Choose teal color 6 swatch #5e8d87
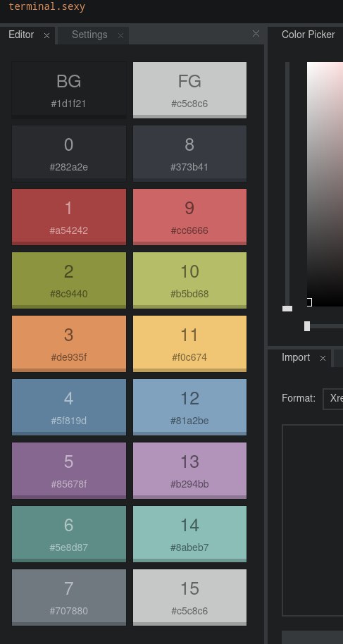Screen dimensions: 343x644 tap(68, 534)
